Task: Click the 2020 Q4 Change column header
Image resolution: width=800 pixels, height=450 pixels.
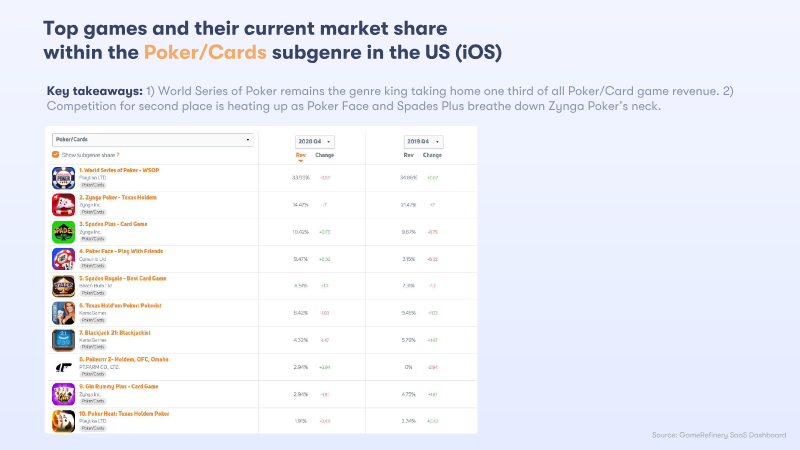Action: [x=325, y=156]
